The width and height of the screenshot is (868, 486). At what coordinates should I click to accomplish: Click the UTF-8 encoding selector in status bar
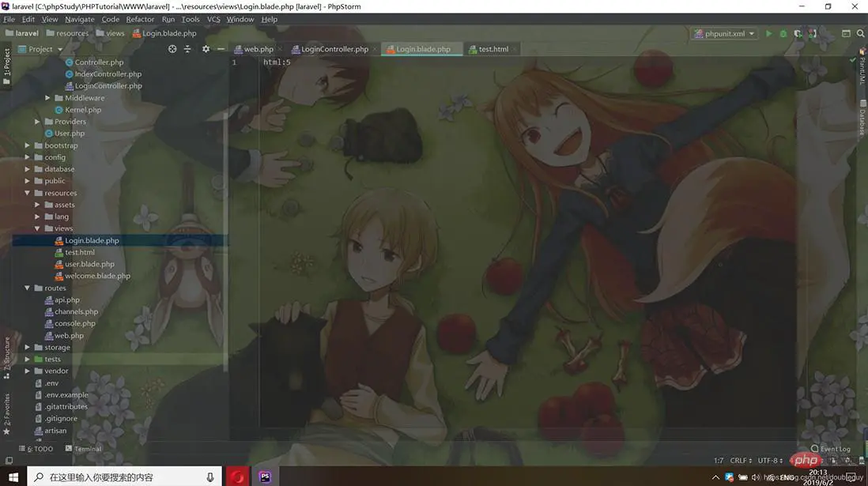[771, 460]
